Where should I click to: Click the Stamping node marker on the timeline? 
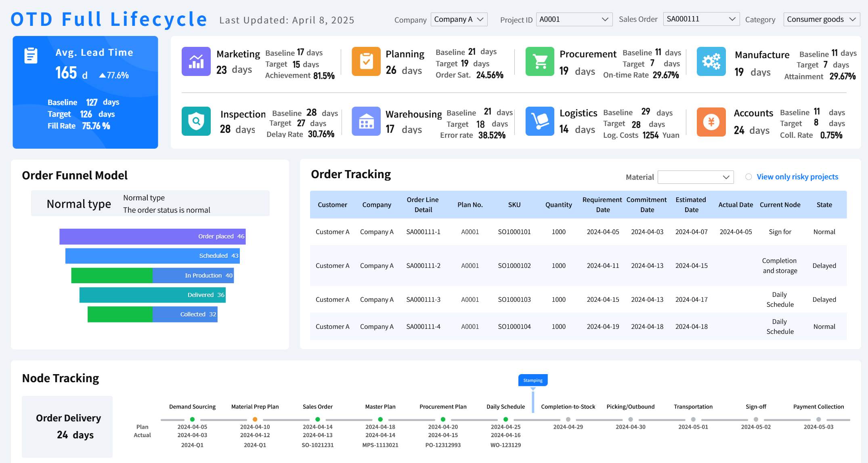pyautogui.click(x=533, y=380)
